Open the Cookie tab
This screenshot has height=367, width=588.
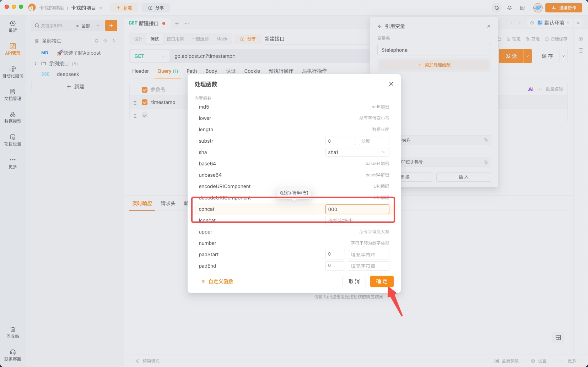[x=252, y=71]
